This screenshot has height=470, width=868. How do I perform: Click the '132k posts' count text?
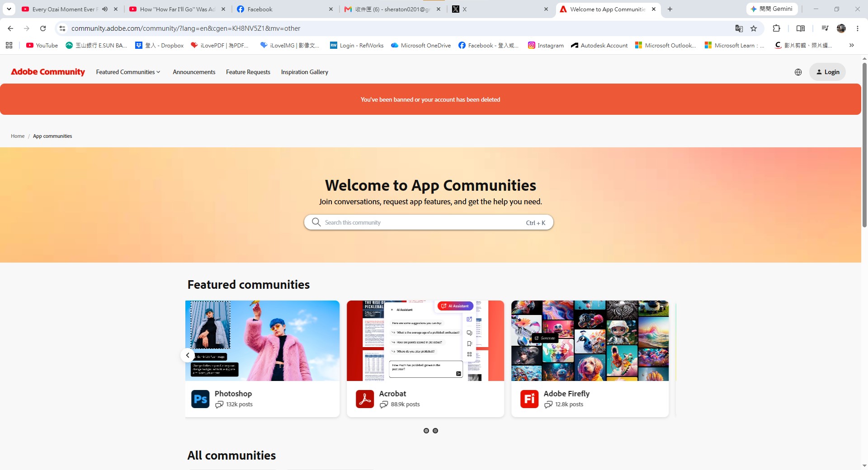pyautogui.click(x=240, y=404)
